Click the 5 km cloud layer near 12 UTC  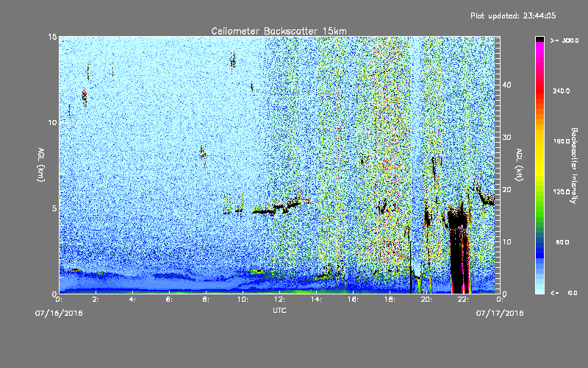pos(277,208)
